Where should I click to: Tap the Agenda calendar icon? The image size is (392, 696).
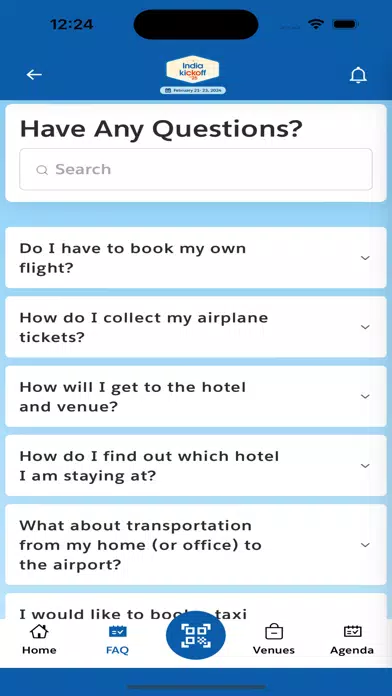pyautogui.click(x=352, y=631)
